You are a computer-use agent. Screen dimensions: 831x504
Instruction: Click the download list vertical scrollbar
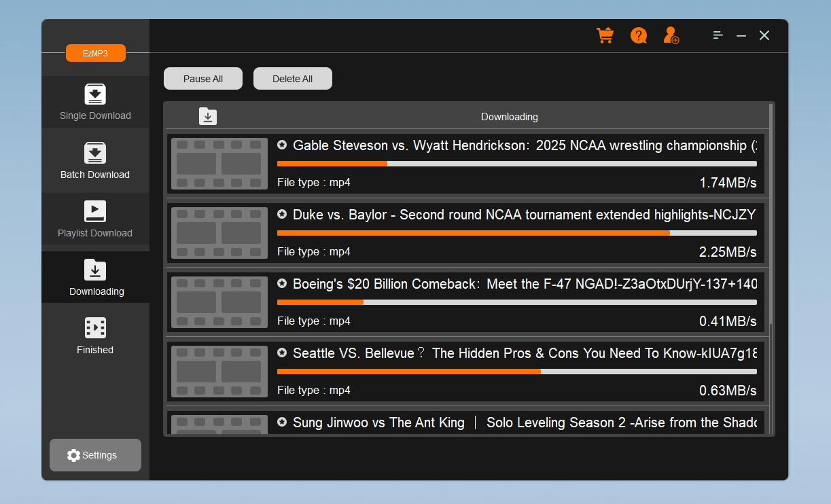pyautogui.click(x=771, y=214)
